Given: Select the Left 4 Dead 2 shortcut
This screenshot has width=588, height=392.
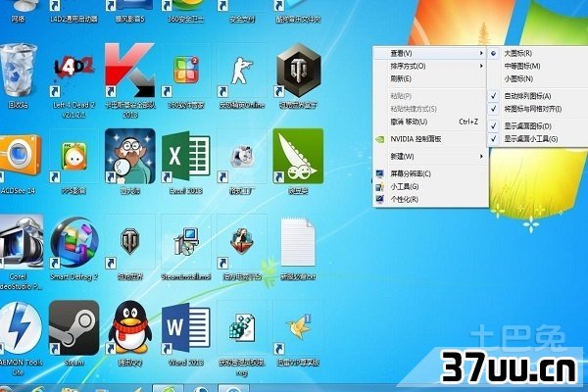Looking at the screenshot, I should (x=73, y=71).
